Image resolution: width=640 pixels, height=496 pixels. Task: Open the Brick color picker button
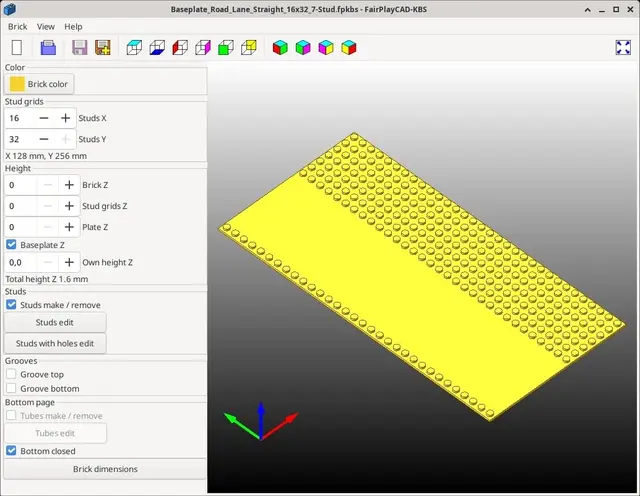(x=39, y=84)
